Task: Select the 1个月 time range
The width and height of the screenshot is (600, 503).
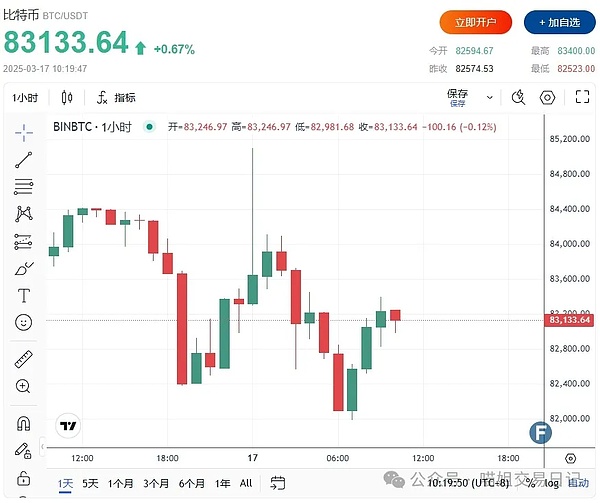Action: click(121, 483)
